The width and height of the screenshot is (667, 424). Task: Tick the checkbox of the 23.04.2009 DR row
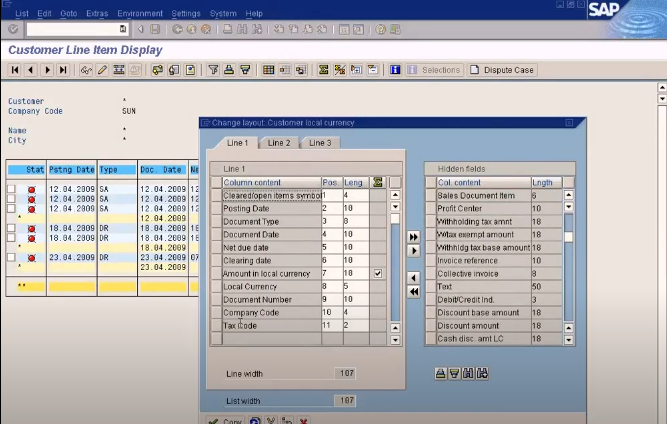click(x=11, y=257)
